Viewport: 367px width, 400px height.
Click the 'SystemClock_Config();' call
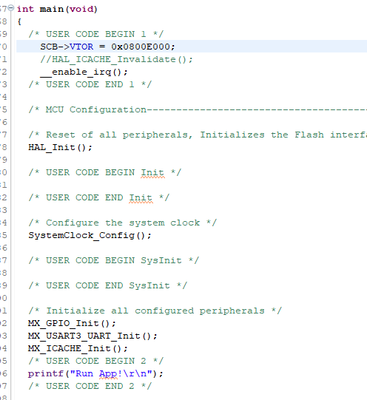point(90,235)
